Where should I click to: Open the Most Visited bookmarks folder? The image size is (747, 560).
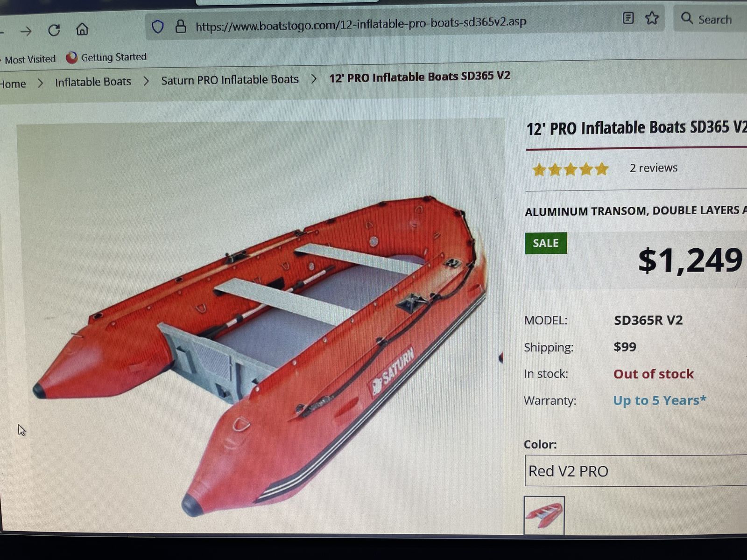[30, 59]
